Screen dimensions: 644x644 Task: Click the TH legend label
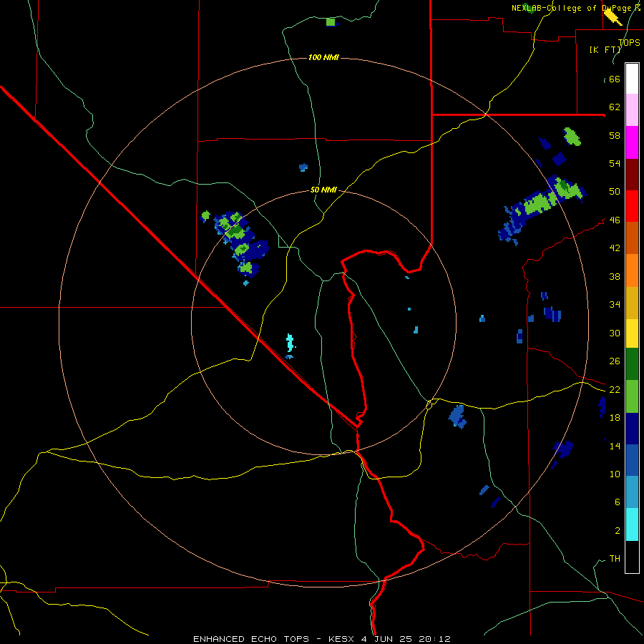615,558
